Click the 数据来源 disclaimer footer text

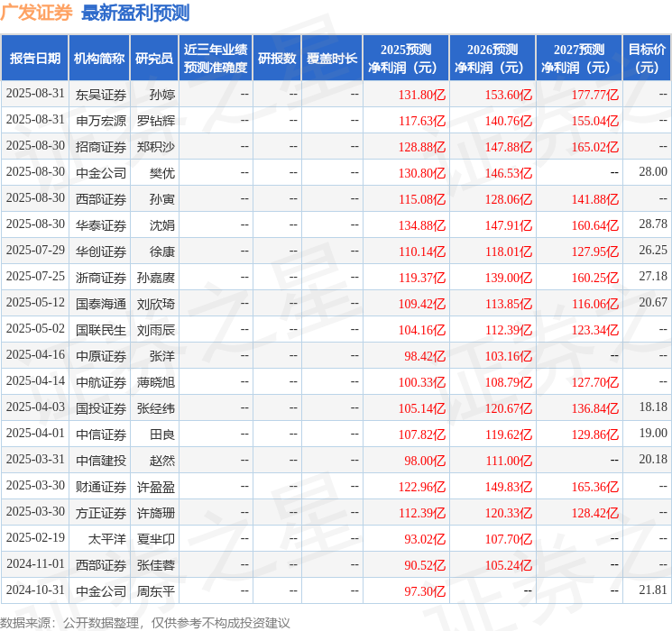click(x=145, y=622)
